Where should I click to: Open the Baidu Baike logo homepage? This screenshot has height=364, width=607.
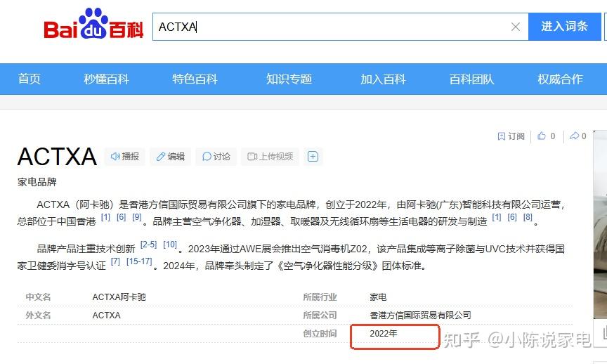[x=93, y=24]
